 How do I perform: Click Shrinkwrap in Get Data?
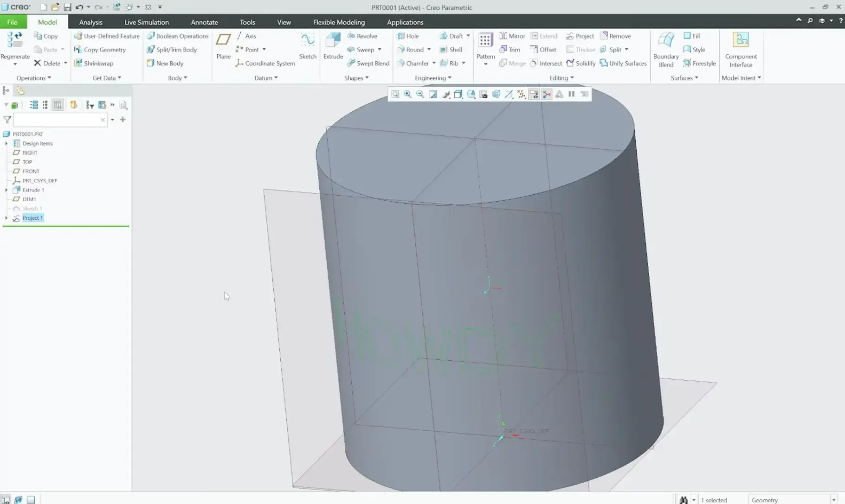coord(94,63)
